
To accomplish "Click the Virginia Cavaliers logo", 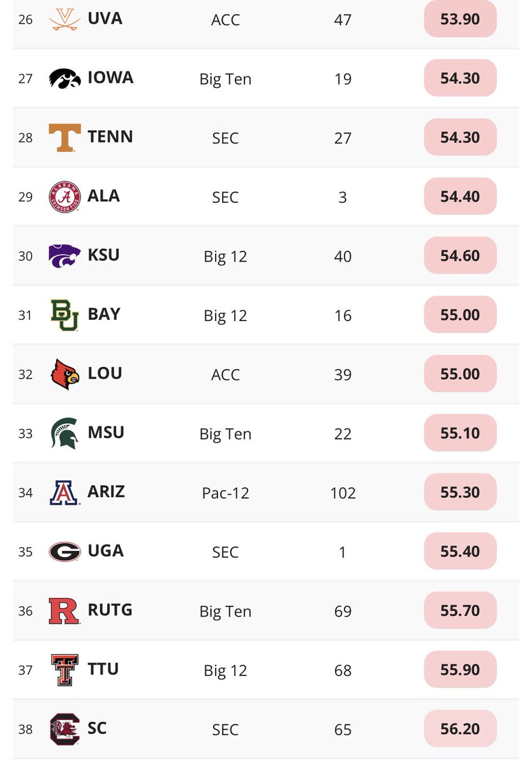I will [64, 20].
